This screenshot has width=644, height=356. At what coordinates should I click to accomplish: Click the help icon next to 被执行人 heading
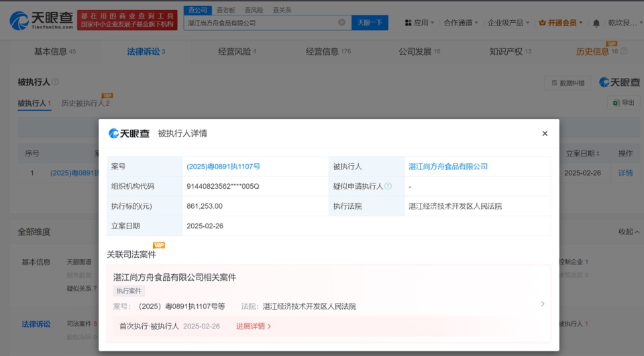(55, 82)
